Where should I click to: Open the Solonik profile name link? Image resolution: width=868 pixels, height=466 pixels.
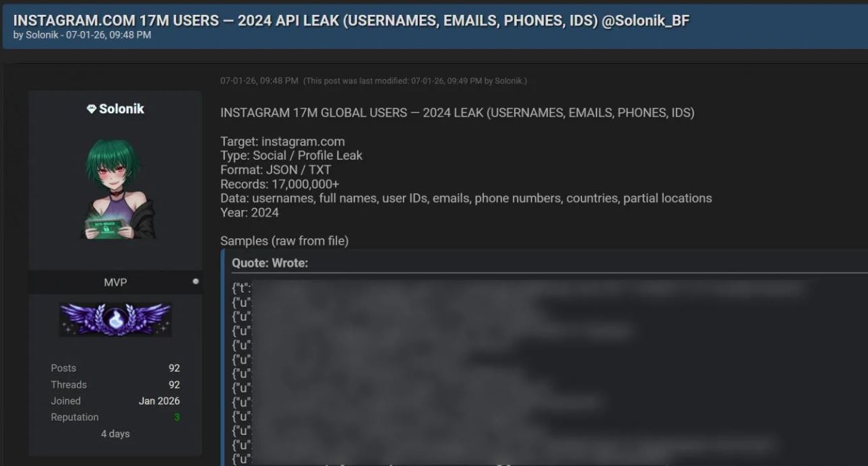121,108
